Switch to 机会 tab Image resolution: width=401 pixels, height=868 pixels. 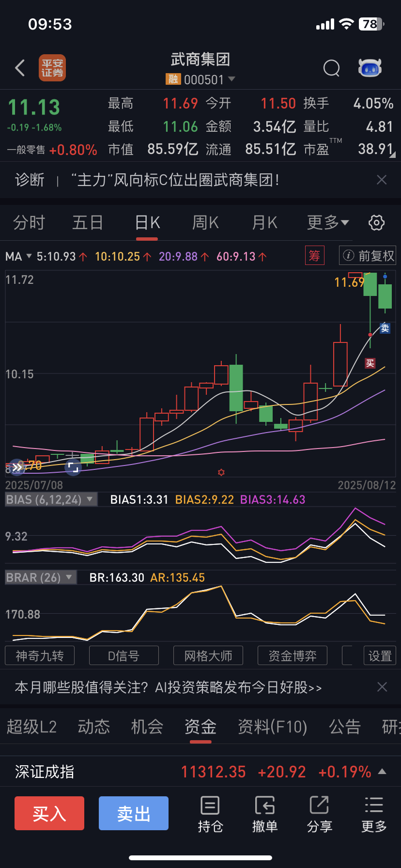[x=147, y=727]
